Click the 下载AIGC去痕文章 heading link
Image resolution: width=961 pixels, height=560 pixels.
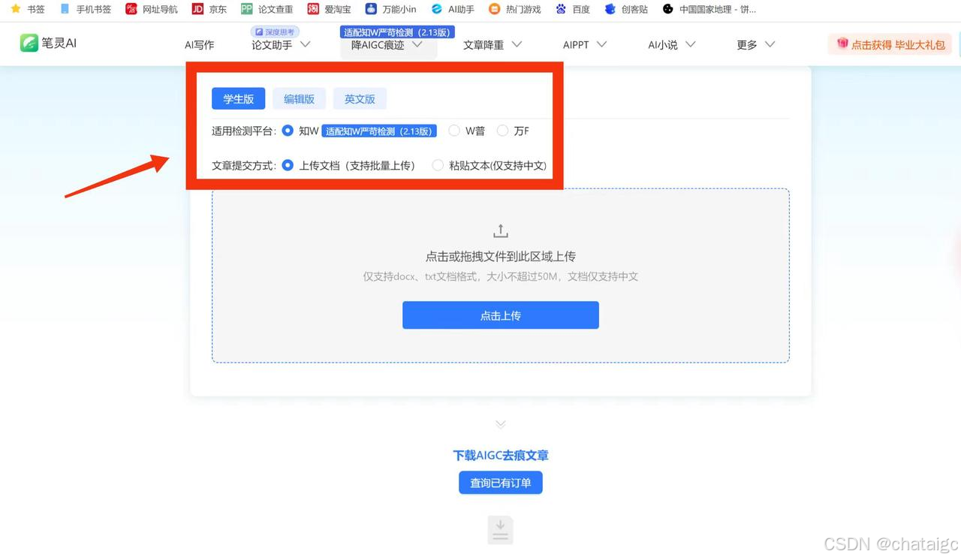pos(501,456)
